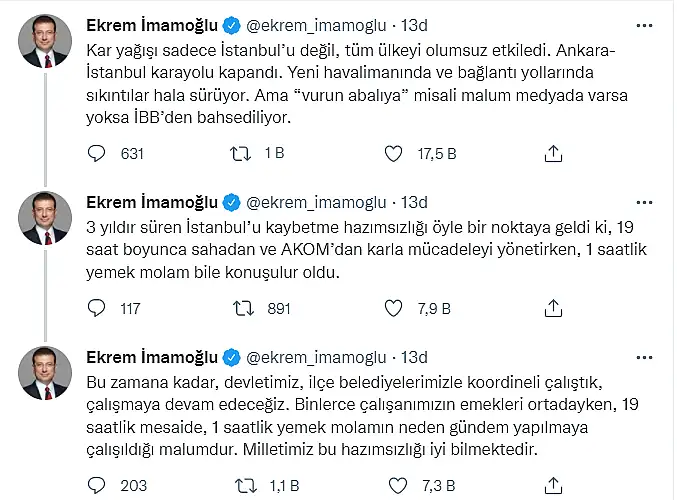Like the tweet with 17,5 B likes

(x=393, y=154)
